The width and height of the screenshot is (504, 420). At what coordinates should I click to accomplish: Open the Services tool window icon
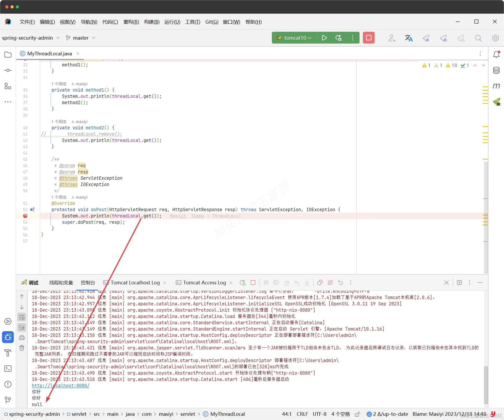[8, 321]
